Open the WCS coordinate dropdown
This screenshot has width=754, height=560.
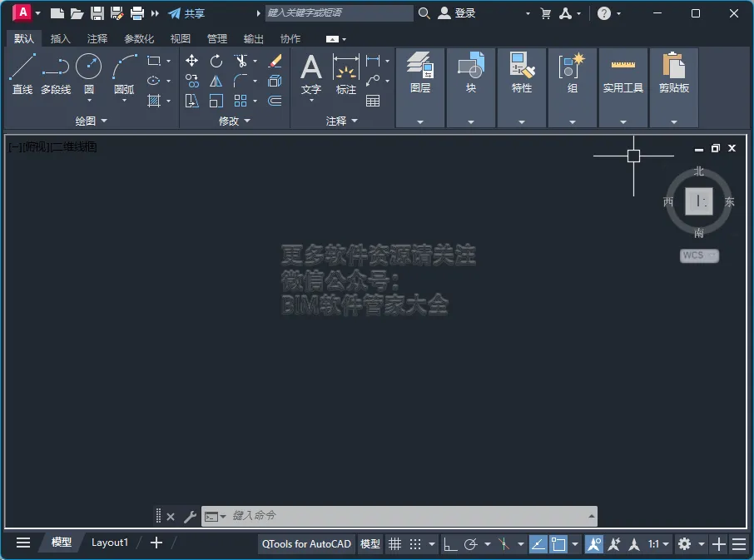699,255
